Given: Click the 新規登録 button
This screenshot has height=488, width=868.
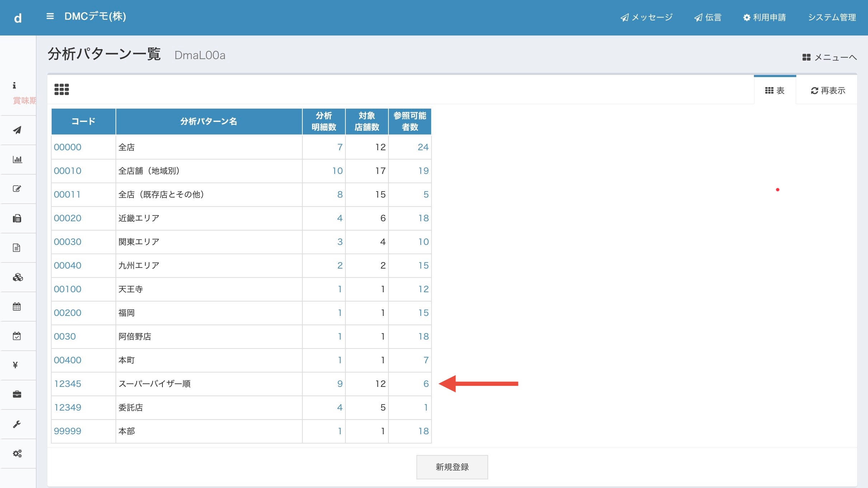Looking at the screenshot, I should pyautogui.click(x=452, y=467).
